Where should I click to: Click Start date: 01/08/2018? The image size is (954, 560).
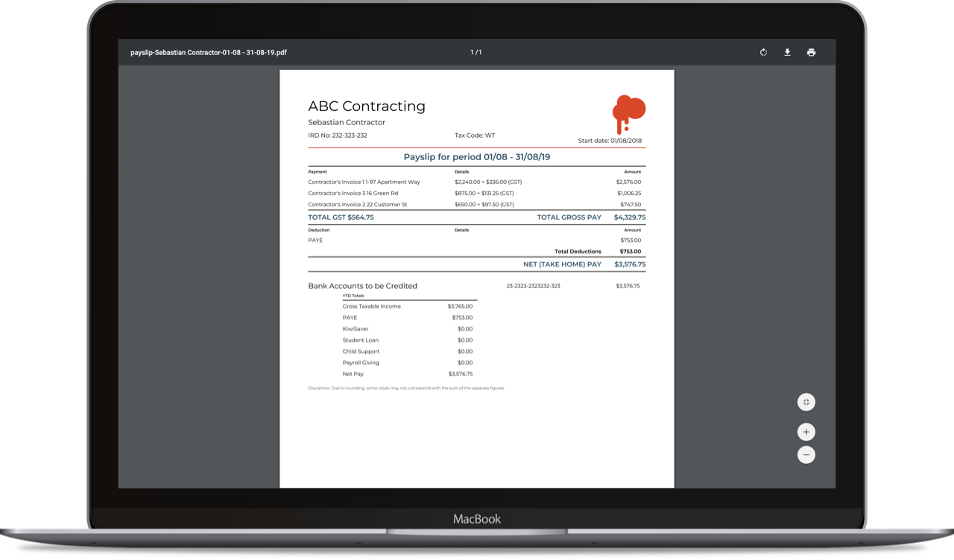click(610, 141)
